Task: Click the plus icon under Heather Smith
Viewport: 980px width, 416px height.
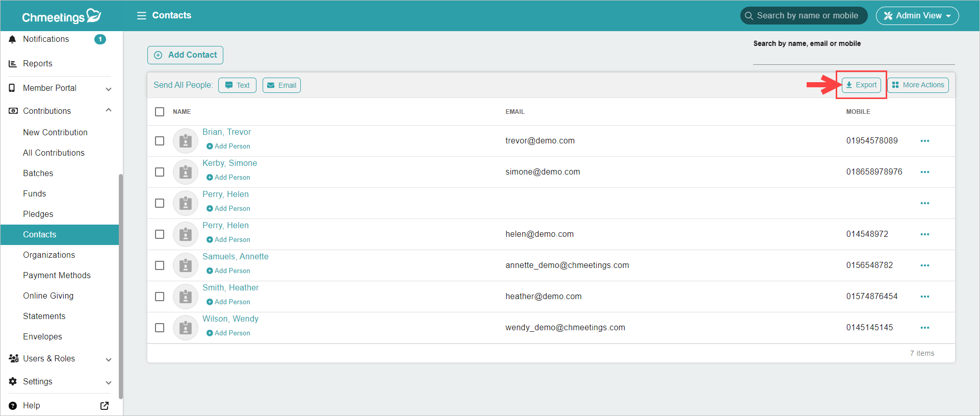Action: 210,302
